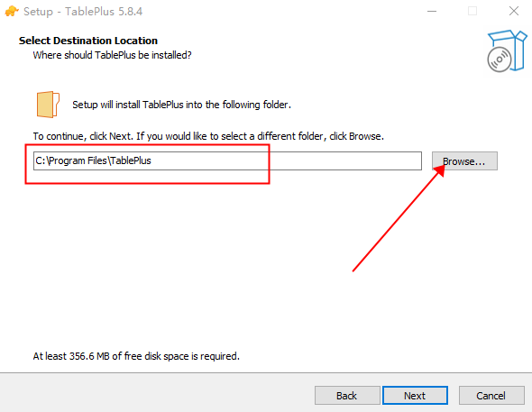The width and height of the screenshot is (532, 412).
Task: Click the 'Setup will install TablePlus' message
Action: [181, 105]
